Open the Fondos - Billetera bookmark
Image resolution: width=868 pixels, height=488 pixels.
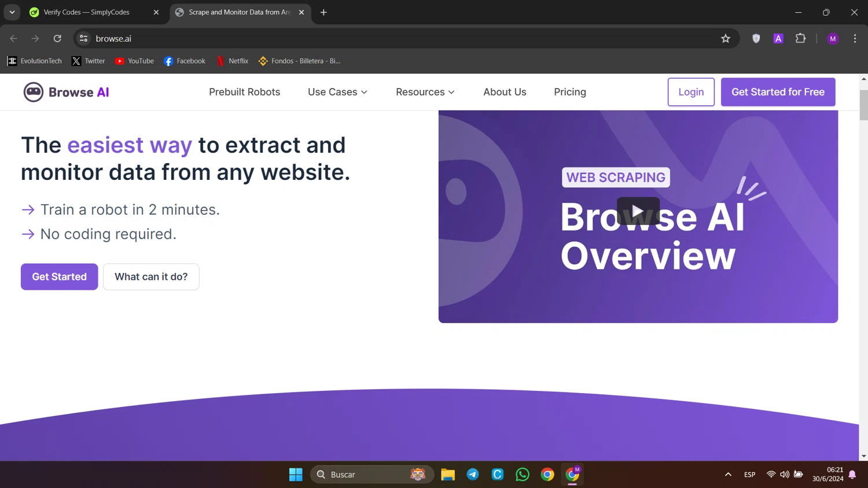point(299,61)
